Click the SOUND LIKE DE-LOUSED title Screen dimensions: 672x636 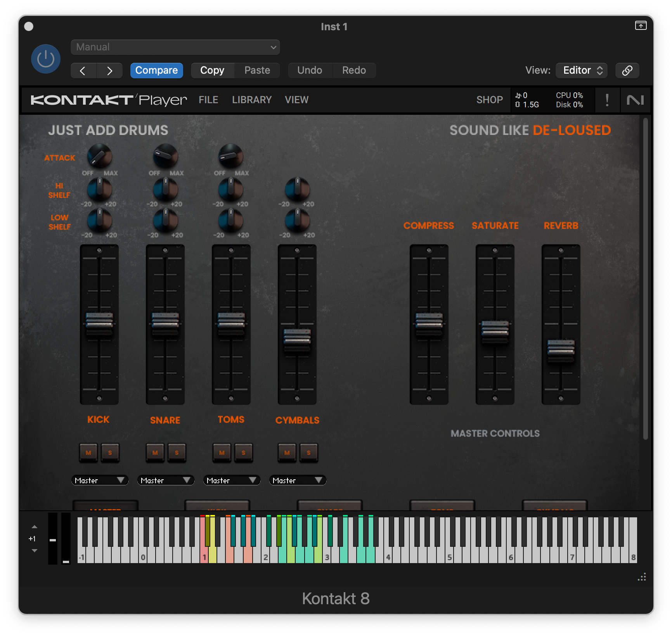(x=530, y=130)
